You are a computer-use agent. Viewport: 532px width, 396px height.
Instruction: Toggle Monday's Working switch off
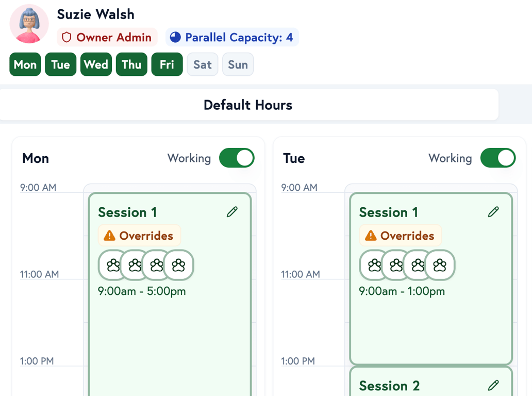point(237,158)
